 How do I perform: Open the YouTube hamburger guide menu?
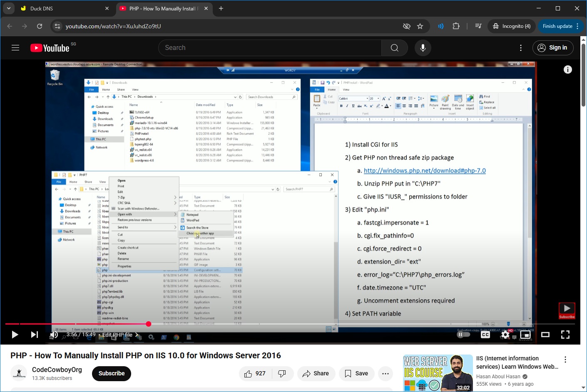(15, 48)
